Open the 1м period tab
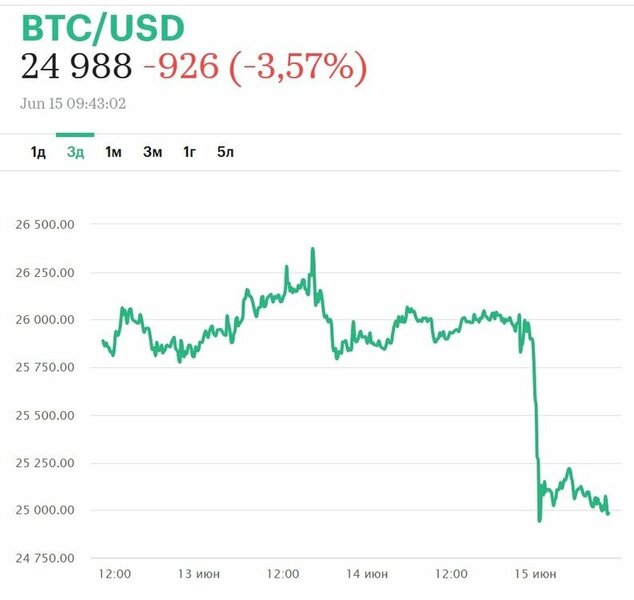Image resolution: width=634 pixels, height=600 pixels. coord(113,152)
